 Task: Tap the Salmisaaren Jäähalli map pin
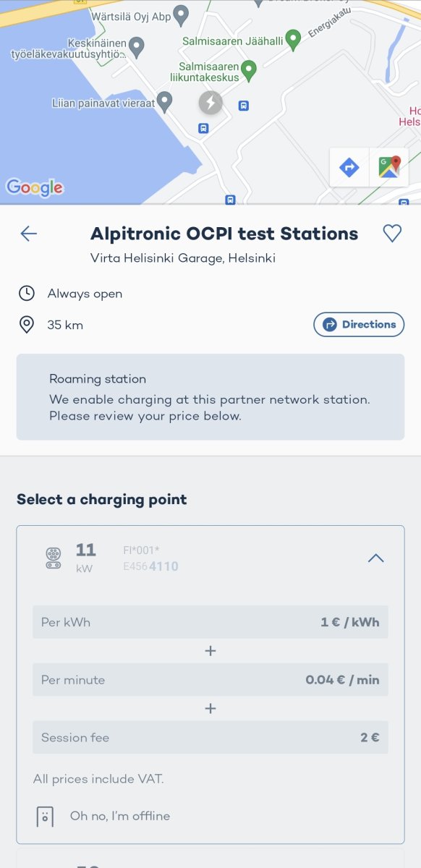293,39
